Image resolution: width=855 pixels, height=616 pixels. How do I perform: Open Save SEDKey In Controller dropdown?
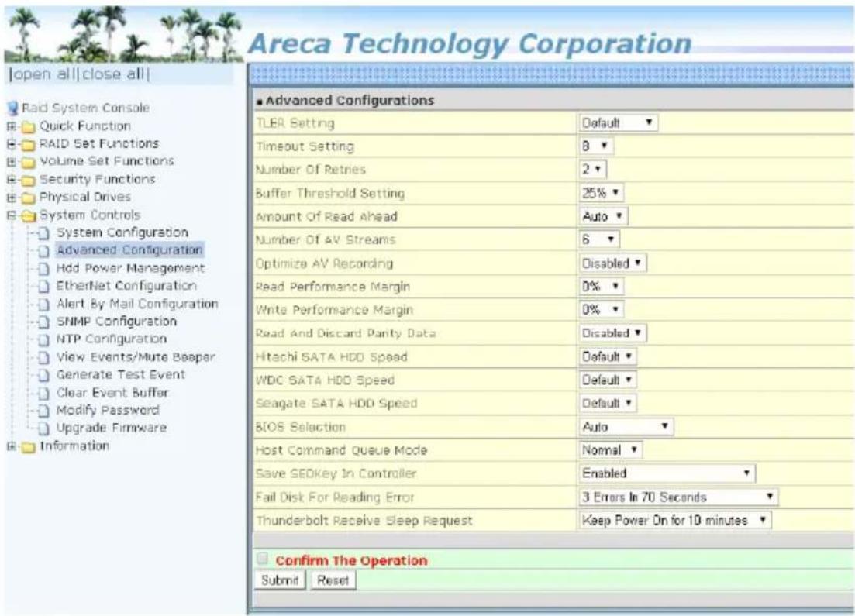coord(667,473)
